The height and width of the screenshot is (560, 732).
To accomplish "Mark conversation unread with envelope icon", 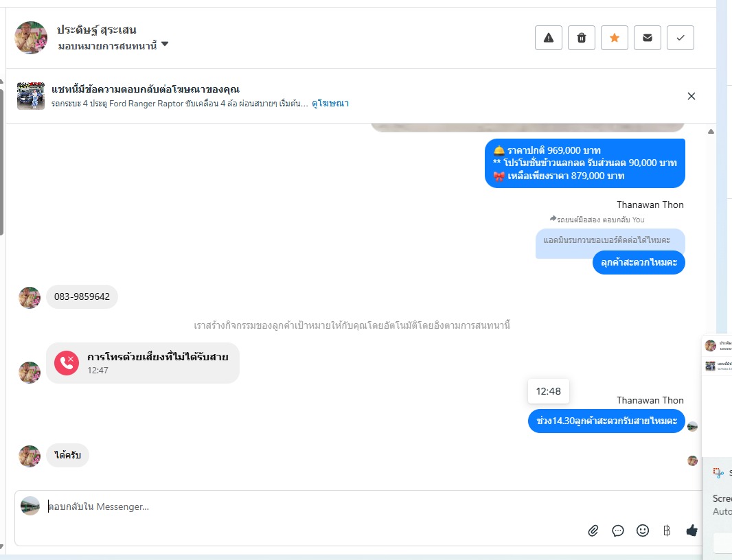I will [x=647, y=38].
